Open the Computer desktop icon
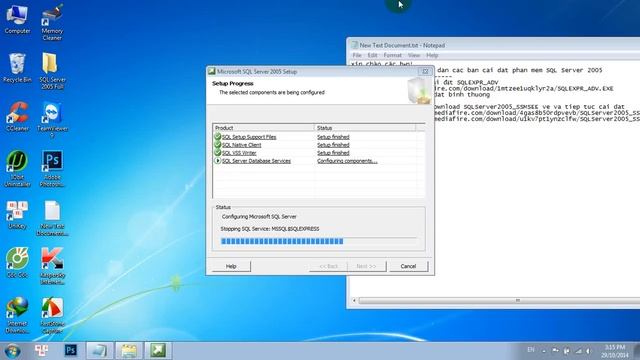Viewport: 640px width, 360px height. [x=17, y=20]
